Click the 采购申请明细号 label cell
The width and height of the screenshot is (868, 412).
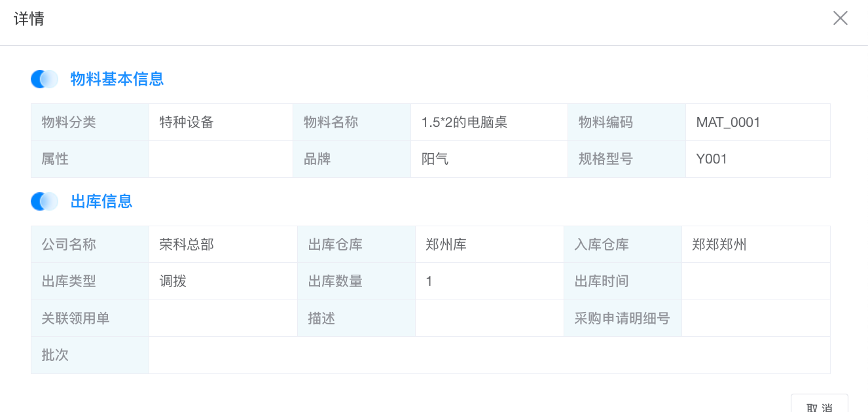point(622,318)
